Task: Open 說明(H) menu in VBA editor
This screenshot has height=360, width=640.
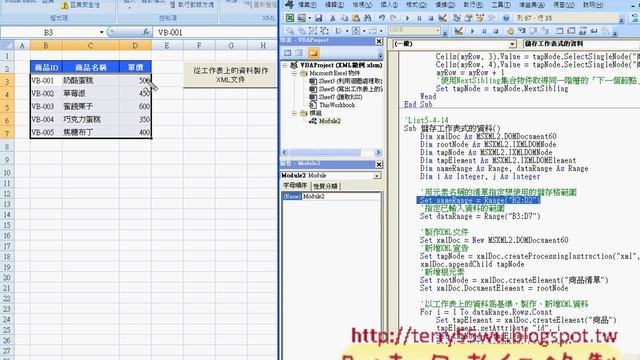Action: coord(593,5)
